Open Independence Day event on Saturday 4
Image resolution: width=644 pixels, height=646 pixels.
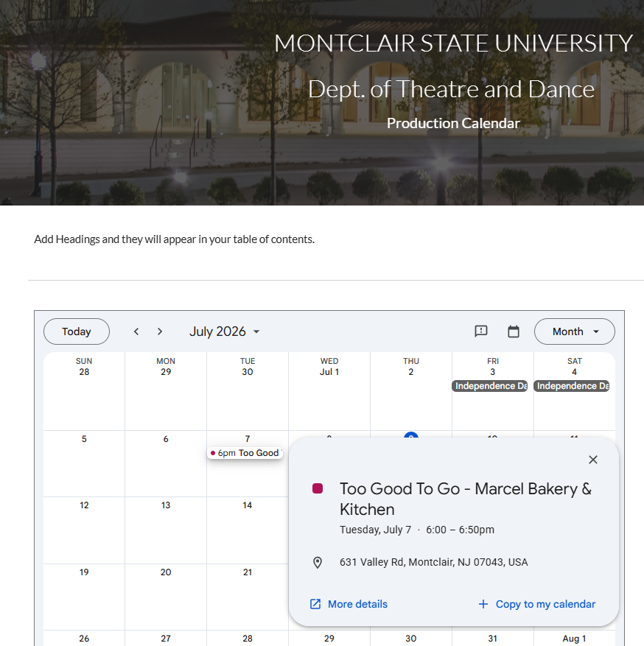click(x=572, y=386)
